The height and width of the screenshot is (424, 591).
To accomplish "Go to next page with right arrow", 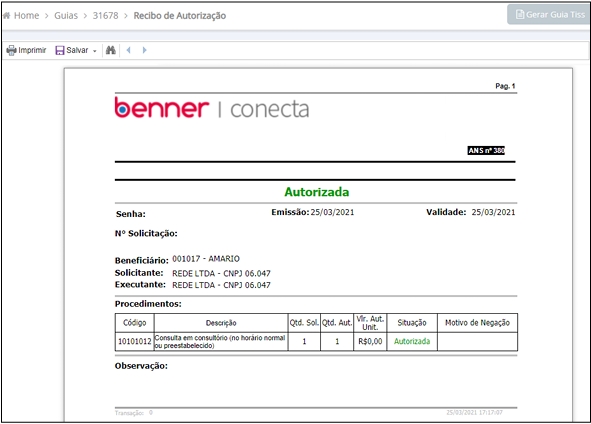I will [144, 50].
